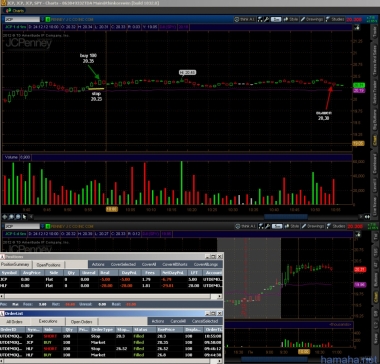The width and height of the screenshot is (380, 364).
Task: Open the Studies flask button in top chart
Action: tap(335, 19)
